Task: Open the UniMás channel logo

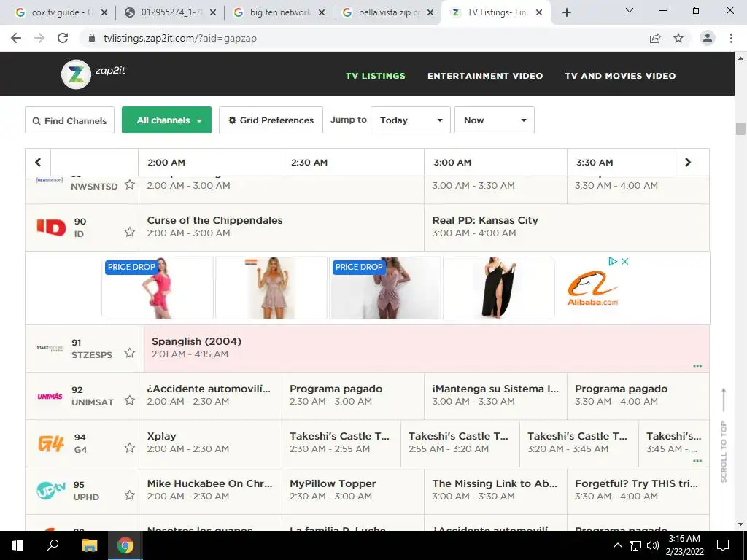Action: 50,396
